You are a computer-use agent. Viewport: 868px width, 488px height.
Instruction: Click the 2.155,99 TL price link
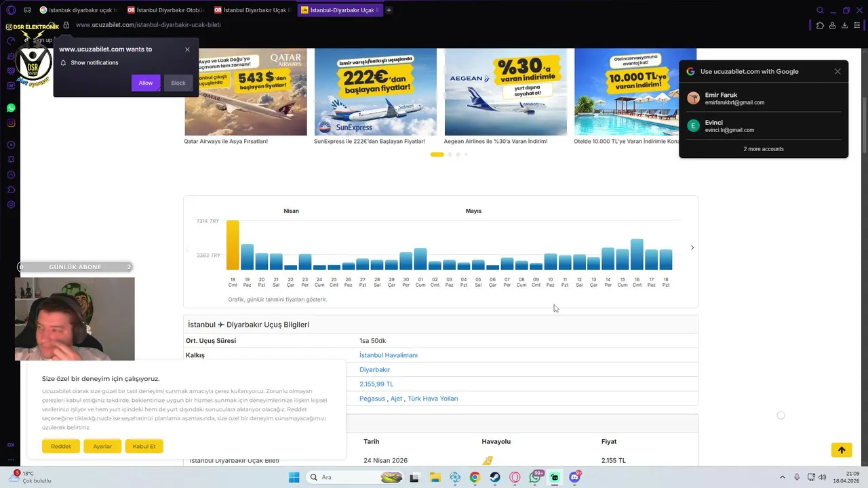coord(376,384)
